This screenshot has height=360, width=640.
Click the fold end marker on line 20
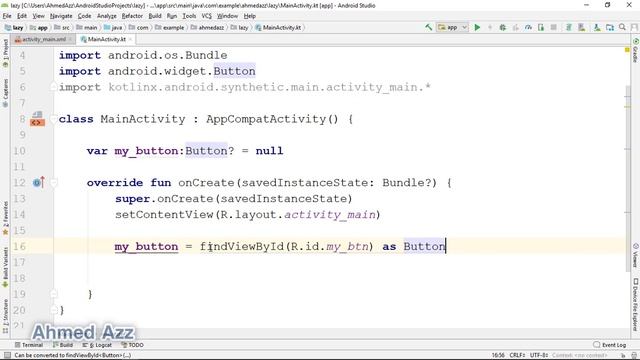(53, 310)
